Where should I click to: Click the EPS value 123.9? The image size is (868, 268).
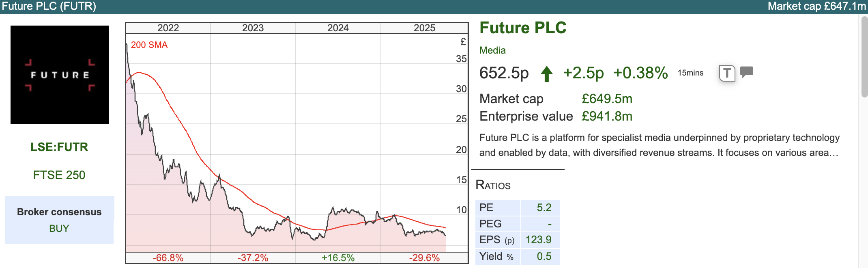[x=538, y=240]
